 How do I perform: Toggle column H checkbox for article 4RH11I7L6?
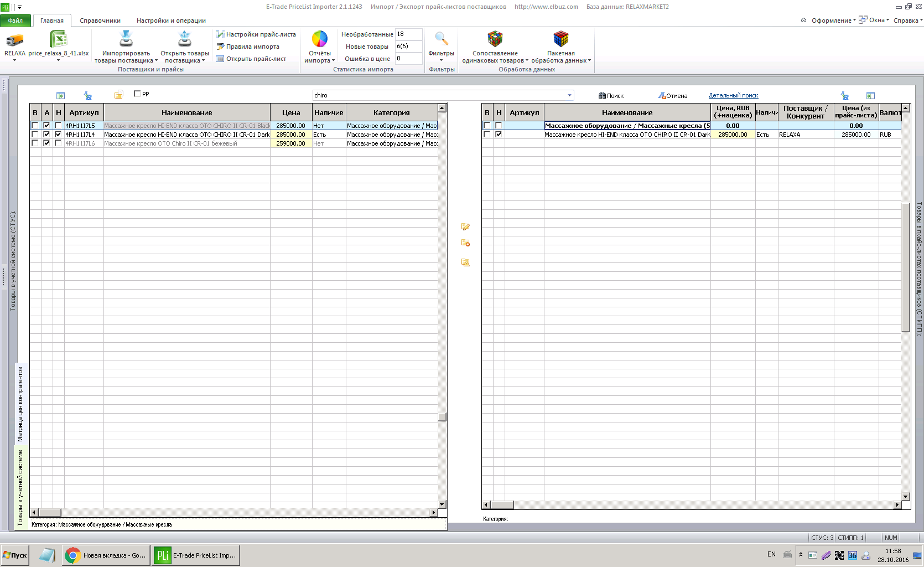click(x=58, y=143)
